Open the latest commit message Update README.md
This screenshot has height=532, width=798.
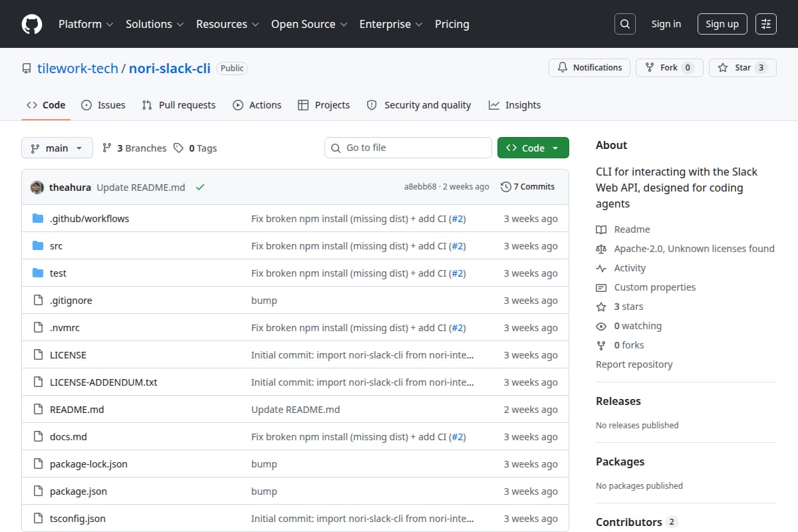pyautogui.click(x=141, y=187)
